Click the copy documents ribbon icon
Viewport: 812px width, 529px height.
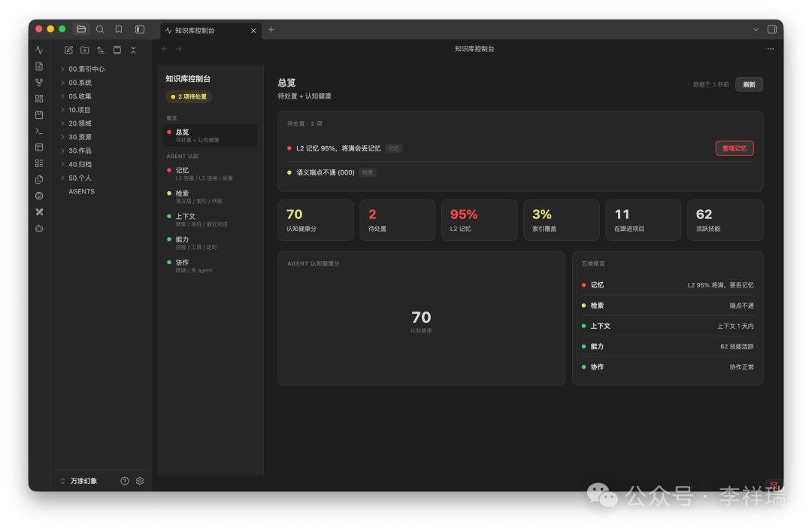click(x=39, y=179)
